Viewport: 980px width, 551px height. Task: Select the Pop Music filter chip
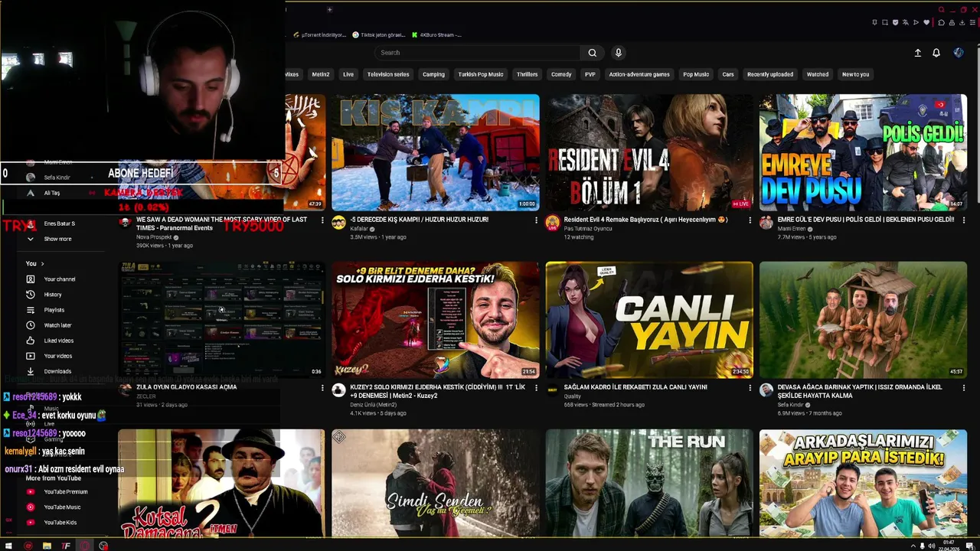tap(696, 74)
